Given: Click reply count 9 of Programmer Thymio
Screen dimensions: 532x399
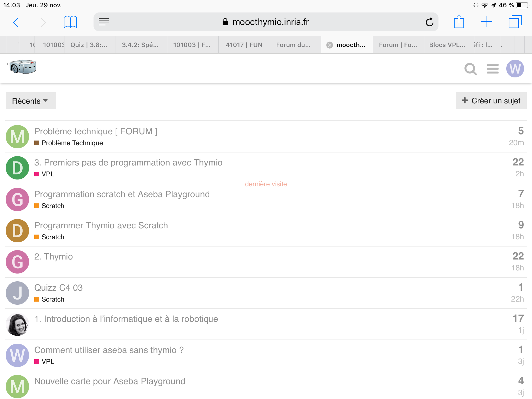Looking at the screenshot, I should (521, 225).
